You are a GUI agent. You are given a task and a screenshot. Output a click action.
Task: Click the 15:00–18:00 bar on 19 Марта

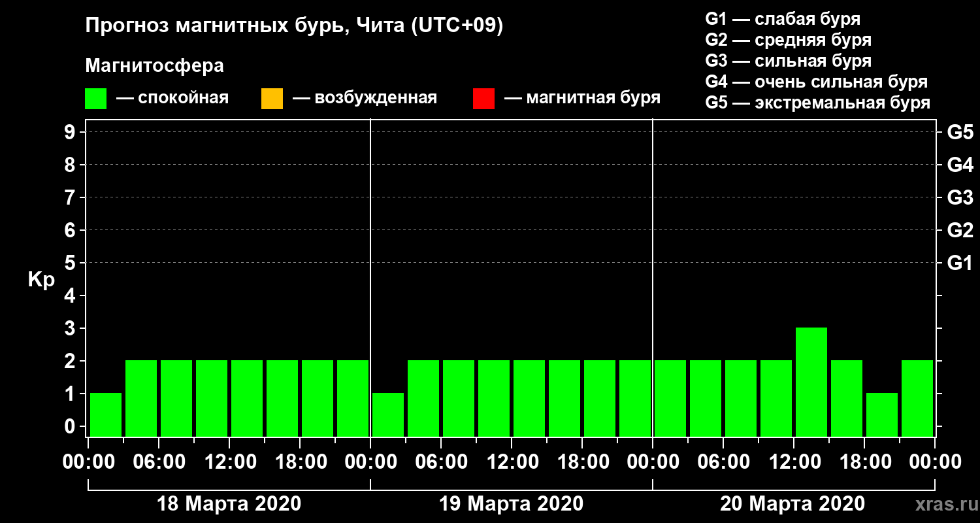click(x=564, y=398)
